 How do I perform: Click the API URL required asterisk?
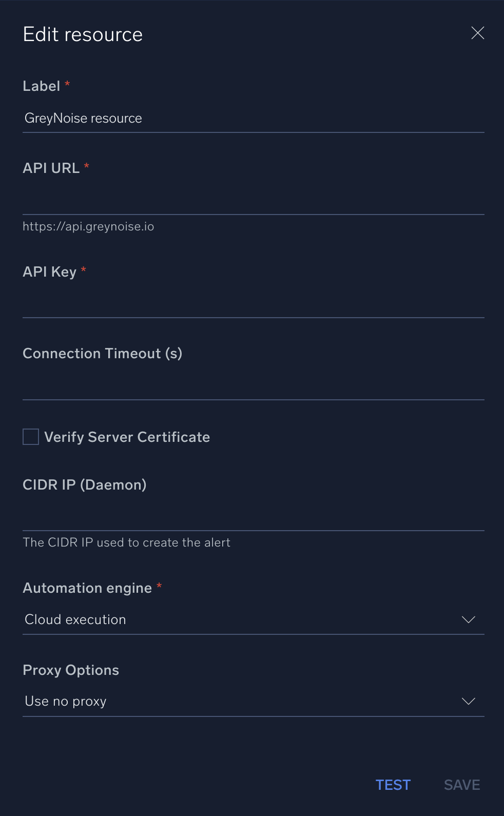tap(86, 167)
